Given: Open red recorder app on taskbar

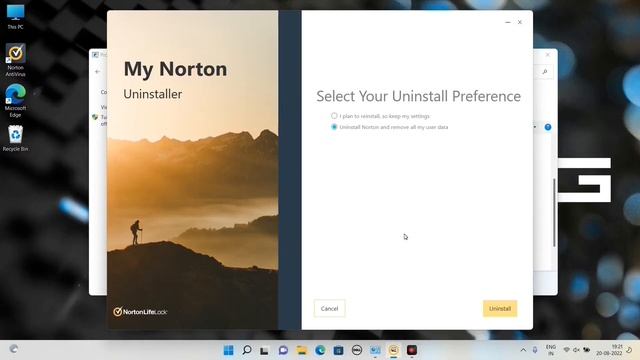Looking at the screenshot, I should tap(412, 350).
